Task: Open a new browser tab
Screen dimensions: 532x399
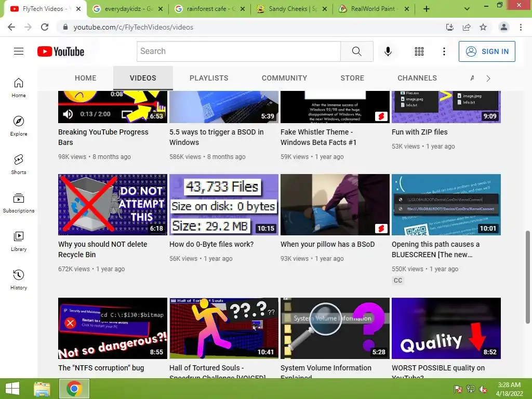Action: point(427,9)
